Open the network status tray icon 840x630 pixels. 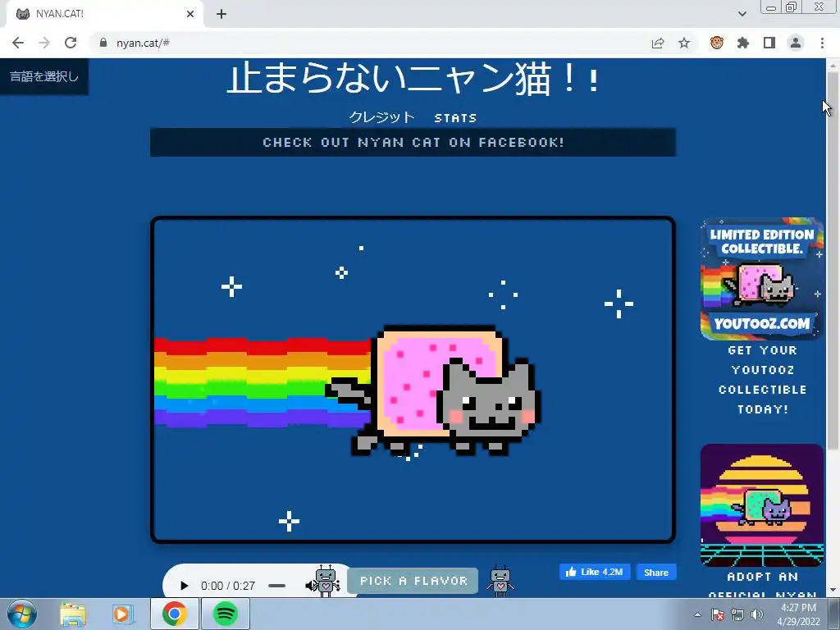(x=737, y=615)
